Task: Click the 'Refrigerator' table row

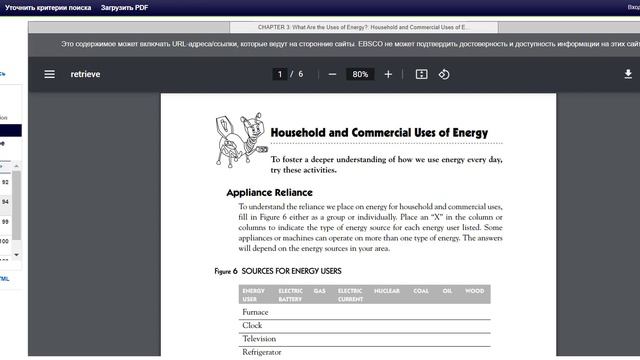Action: (364, 352)
